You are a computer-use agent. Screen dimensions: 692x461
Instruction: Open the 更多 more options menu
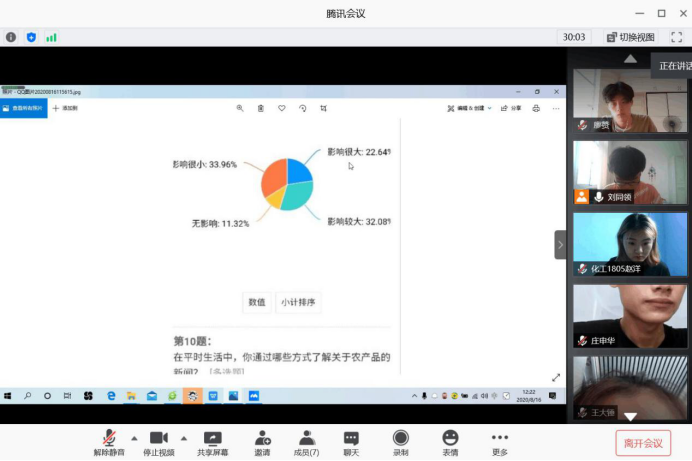point(500,441)
